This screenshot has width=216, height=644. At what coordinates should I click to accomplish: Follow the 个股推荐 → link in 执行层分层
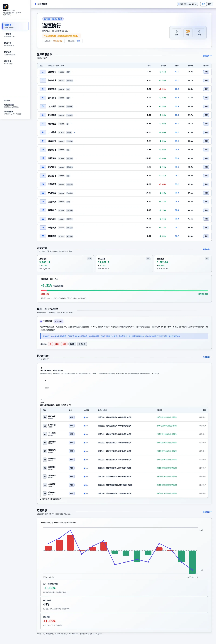point(207,357)
